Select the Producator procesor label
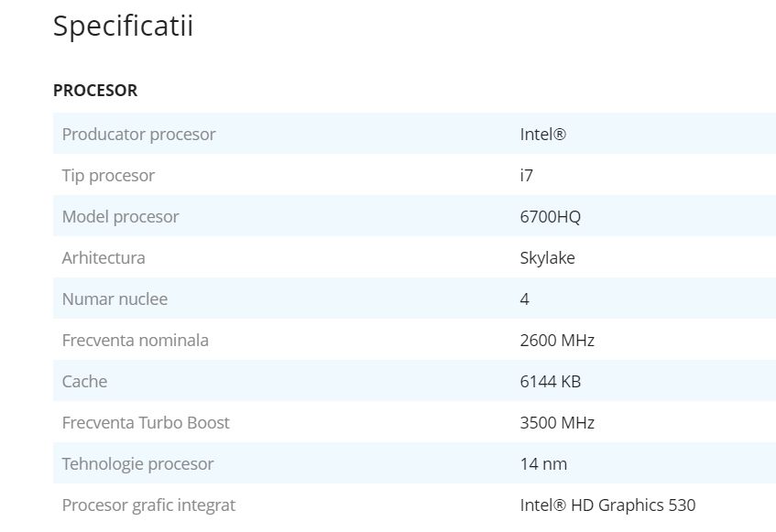776x532 pixels. 138,135
